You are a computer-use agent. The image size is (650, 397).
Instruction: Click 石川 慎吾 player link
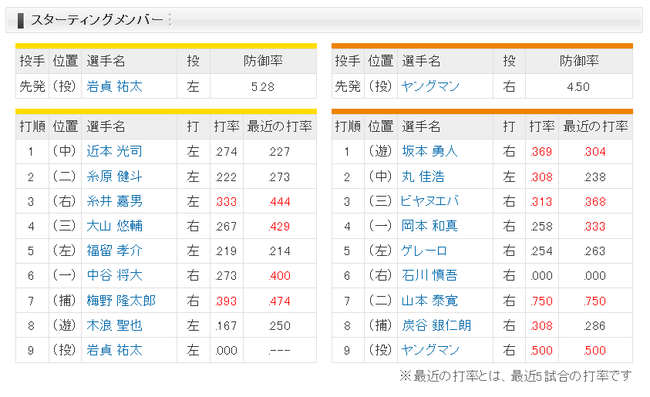point(429,276)
